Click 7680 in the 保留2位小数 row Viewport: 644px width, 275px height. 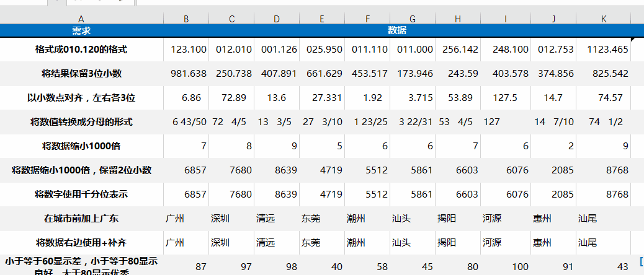coord(231,170)
